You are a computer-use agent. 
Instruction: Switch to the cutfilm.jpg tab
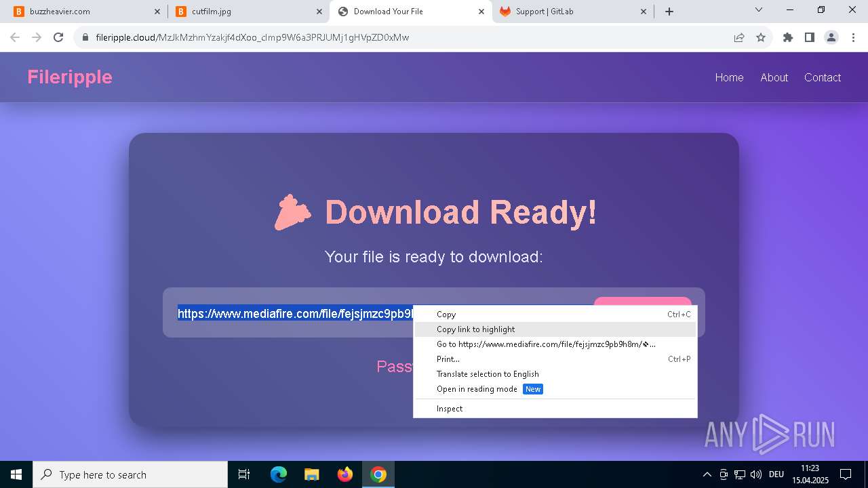249,12
